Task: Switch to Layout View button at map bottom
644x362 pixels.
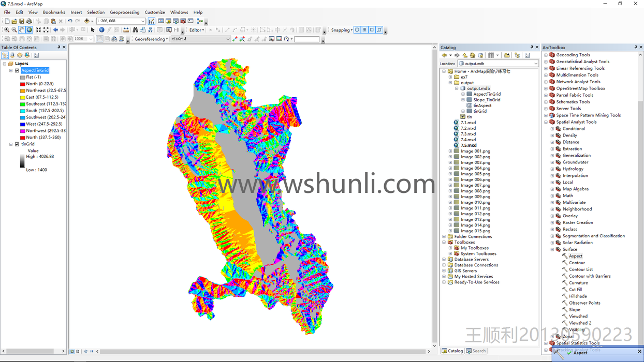Action: tap(78, 351)
